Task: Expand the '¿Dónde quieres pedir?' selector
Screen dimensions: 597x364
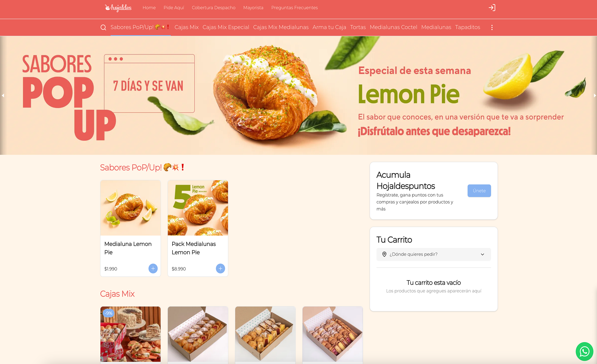Action: tap(433, 254)
